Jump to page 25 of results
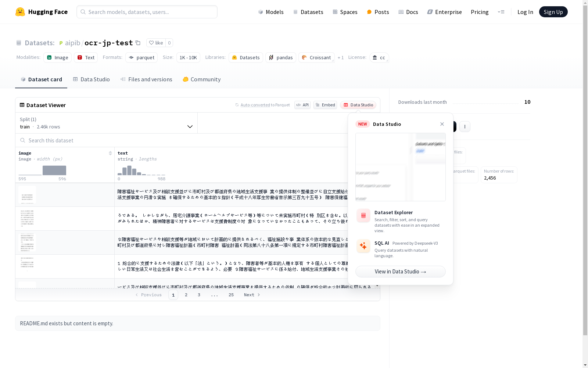Screen dimensions: 588x368 [x=231, y=295]
